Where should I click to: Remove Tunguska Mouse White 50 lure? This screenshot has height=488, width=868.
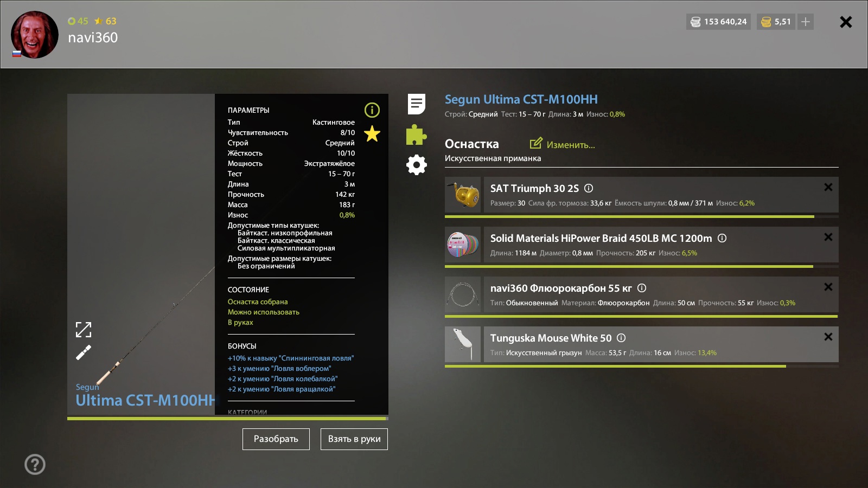[x=828, y=337]
